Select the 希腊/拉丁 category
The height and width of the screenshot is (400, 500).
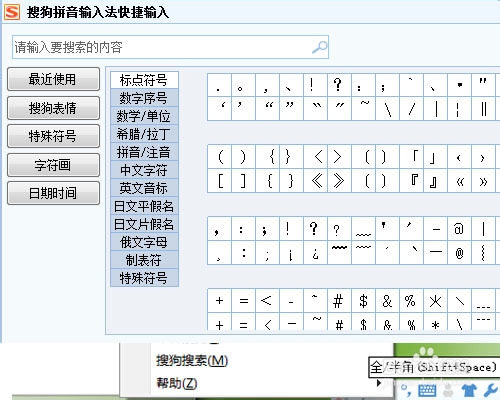point(144,134)
